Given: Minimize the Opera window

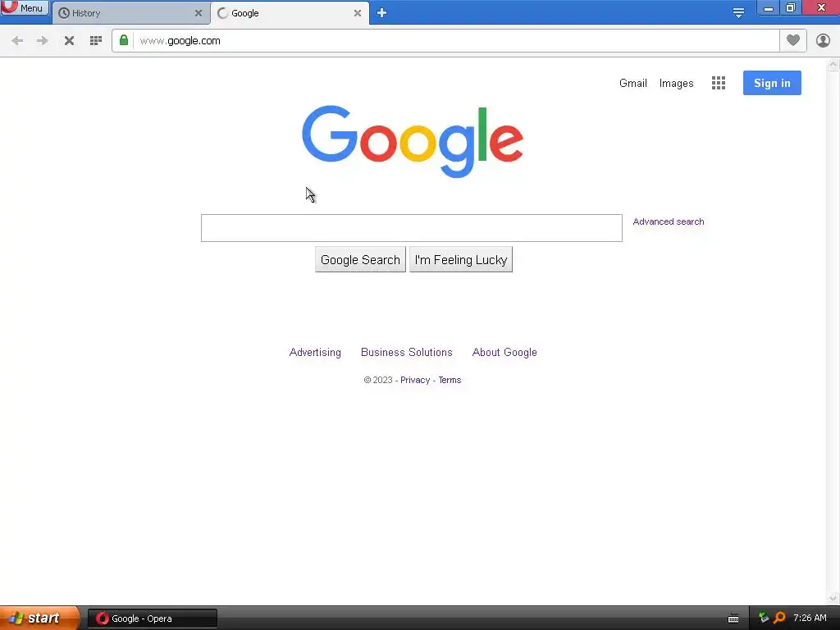Looking at the screenshot, I should click(x=768, y=8).
